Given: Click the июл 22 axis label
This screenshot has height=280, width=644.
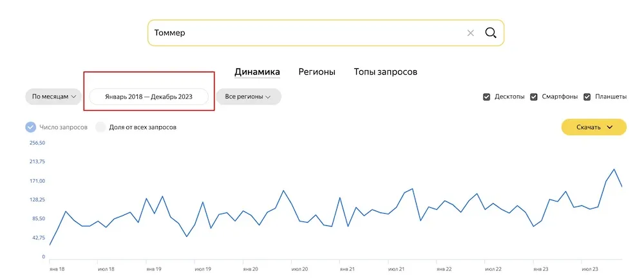Looking at the screenshot, I should coord(493,269).
